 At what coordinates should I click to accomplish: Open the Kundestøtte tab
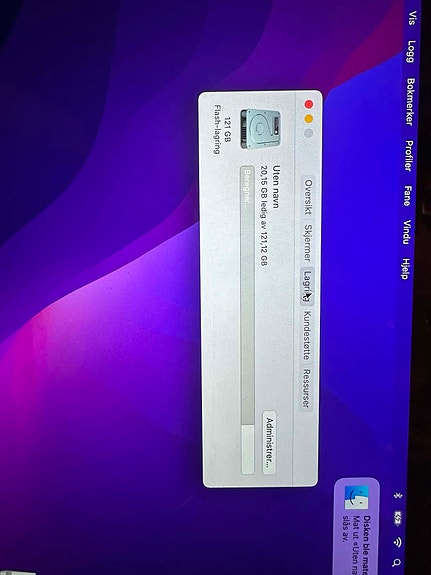click(x=307, y=336)
